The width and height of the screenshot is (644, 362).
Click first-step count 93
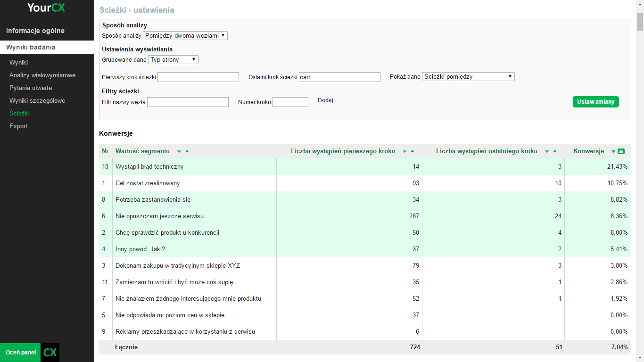click(416, 183)
